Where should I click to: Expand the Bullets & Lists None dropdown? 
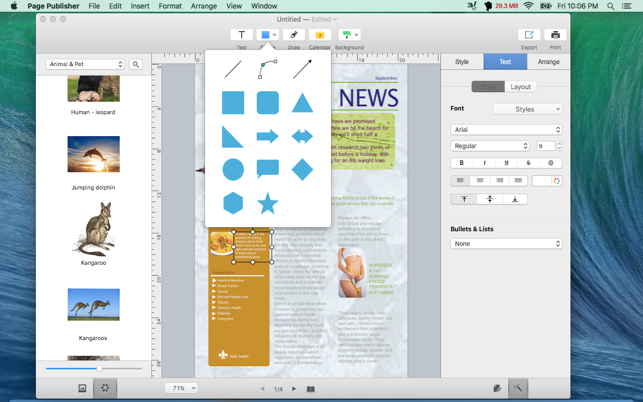tap(505, 243)
